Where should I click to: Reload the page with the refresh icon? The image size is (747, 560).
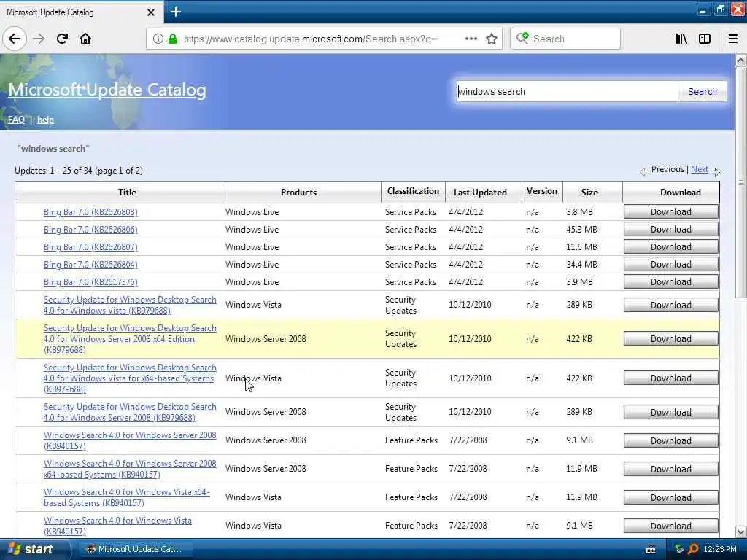coord(62,39)
